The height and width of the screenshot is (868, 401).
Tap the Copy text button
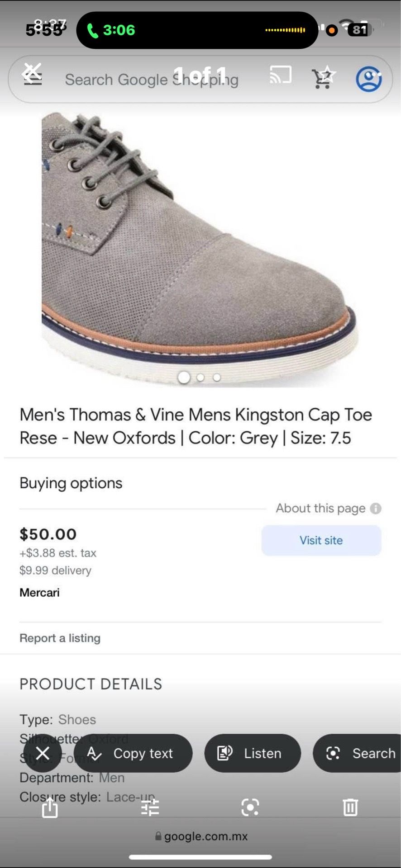point(133,753)
